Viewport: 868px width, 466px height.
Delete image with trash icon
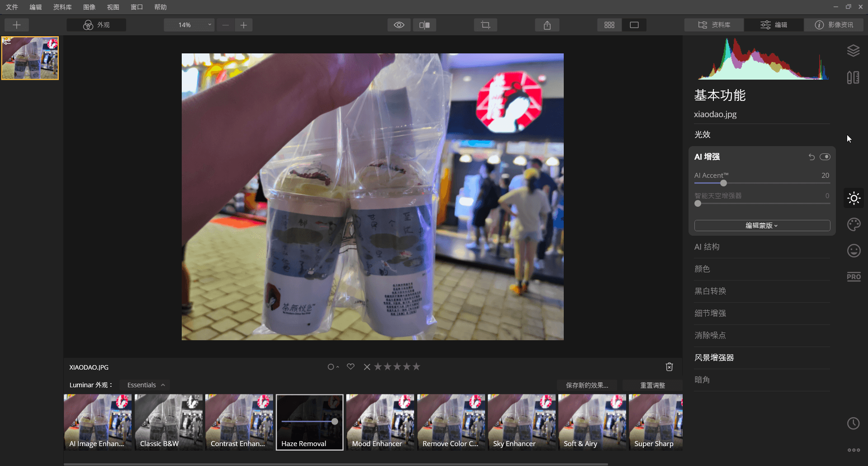[x=669, y=367]
